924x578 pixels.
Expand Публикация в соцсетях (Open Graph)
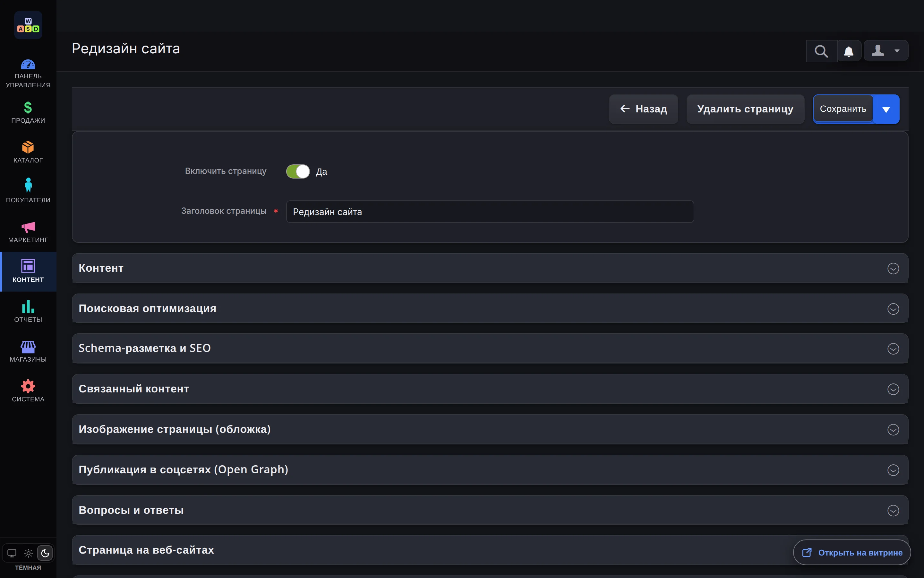coord(490,470)
